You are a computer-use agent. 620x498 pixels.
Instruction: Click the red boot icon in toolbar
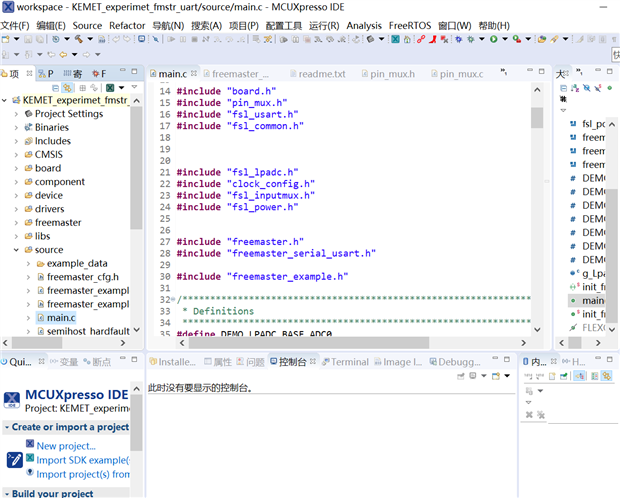point(433,39)
